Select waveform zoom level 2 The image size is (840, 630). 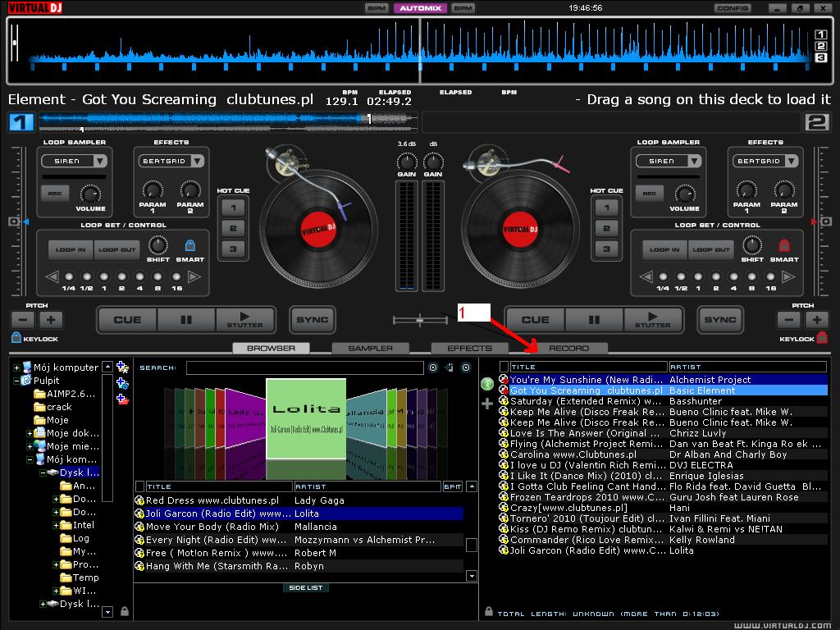(820, 46)
